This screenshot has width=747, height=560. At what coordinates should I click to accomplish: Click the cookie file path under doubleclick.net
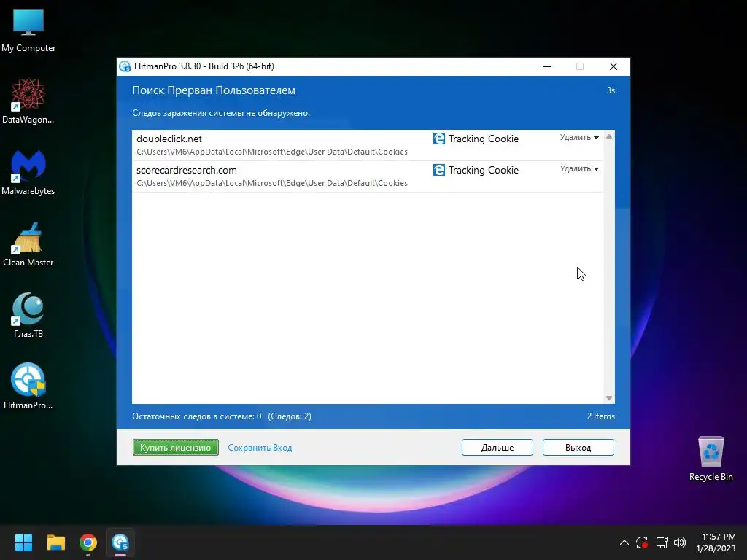[x=272, y=152]
